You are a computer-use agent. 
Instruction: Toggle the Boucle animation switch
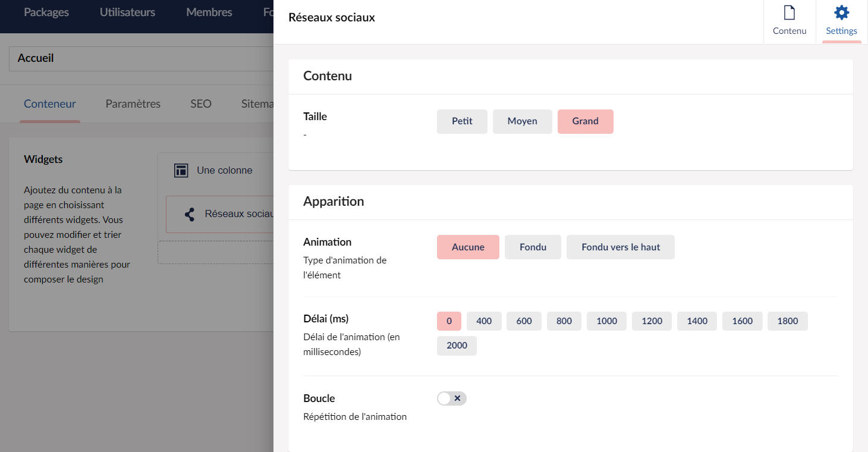(x=452, y=398)
